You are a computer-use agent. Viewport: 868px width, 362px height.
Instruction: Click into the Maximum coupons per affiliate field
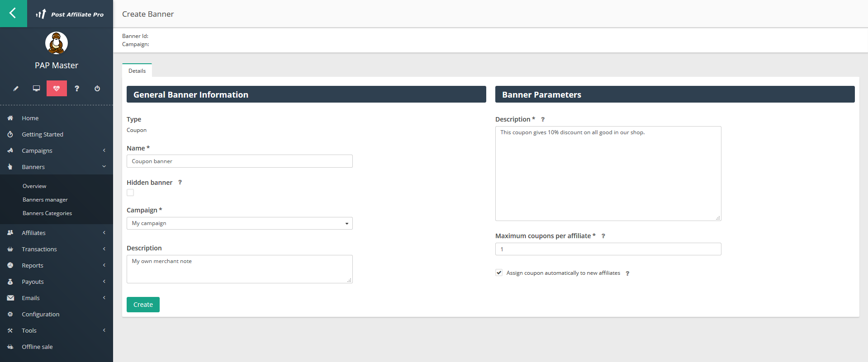pyautogui.click(x=608, y=249)
